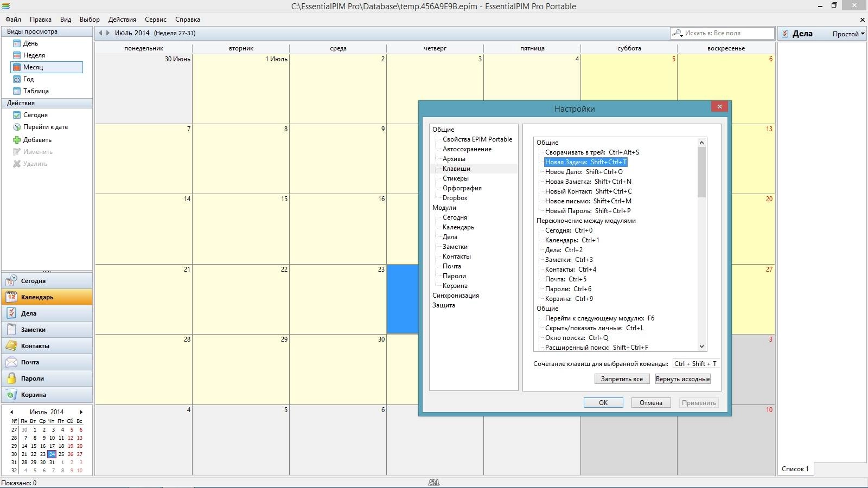The image size is (868, 488).
Task: Open the Today module in the navigation pane
Action: point(47,281)
